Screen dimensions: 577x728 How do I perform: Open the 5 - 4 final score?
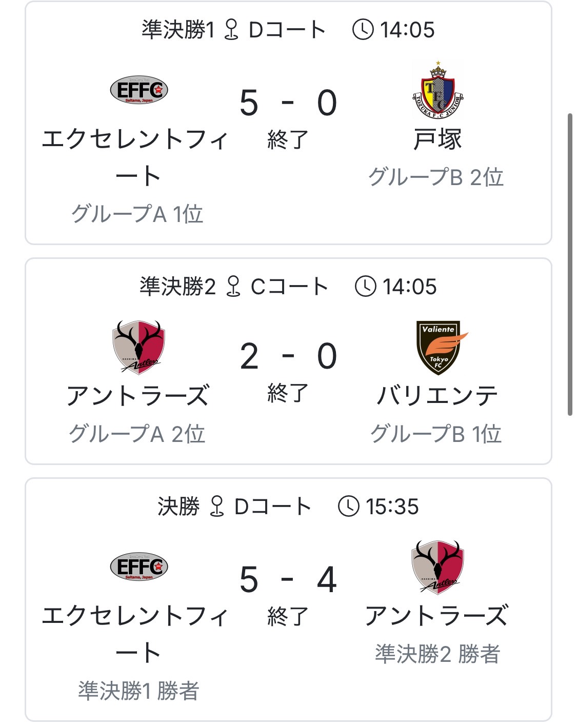288,580
